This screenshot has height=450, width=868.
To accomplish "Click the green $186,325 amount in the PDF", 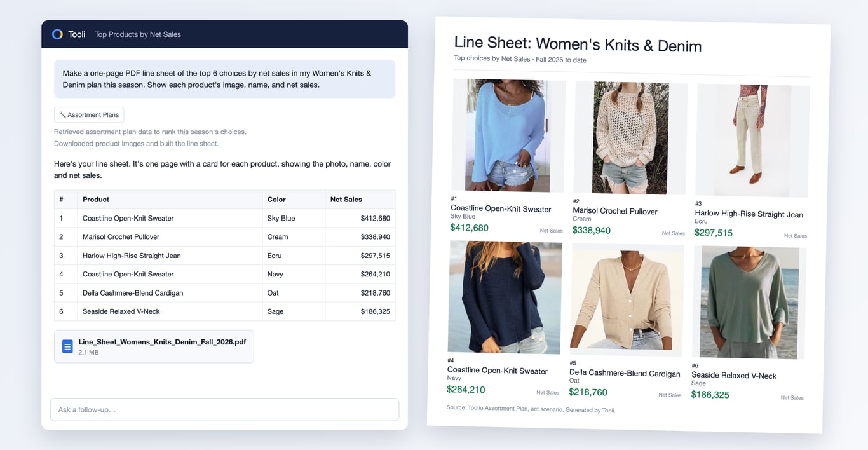I will click(x=710, y=395).
